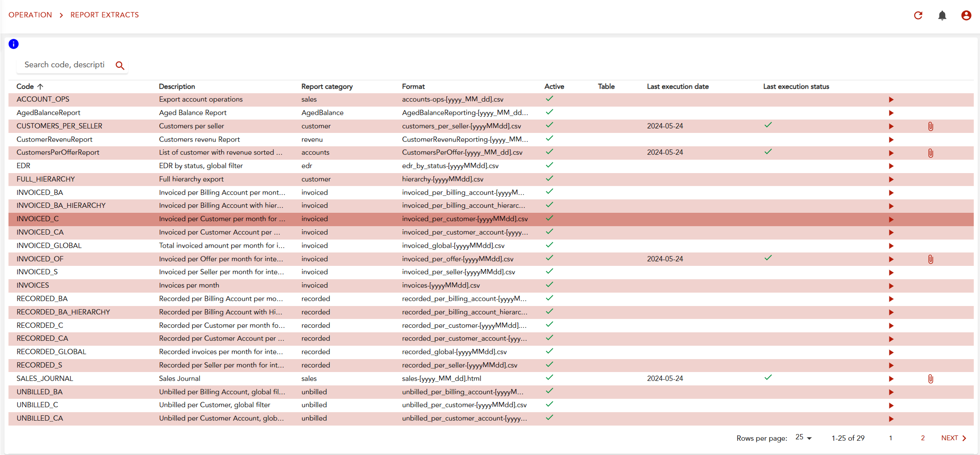Sort table by Code column

pos(29,87)
